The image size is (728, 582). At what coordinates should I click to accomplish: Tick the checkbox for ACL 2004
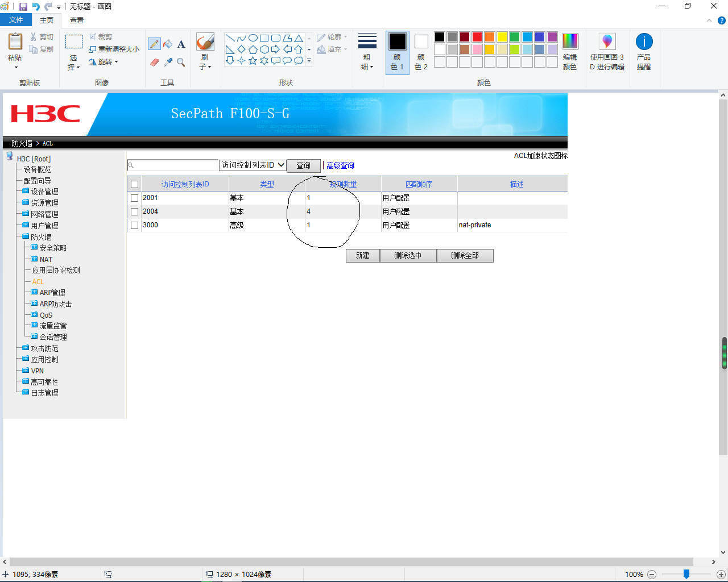(135, 211)
